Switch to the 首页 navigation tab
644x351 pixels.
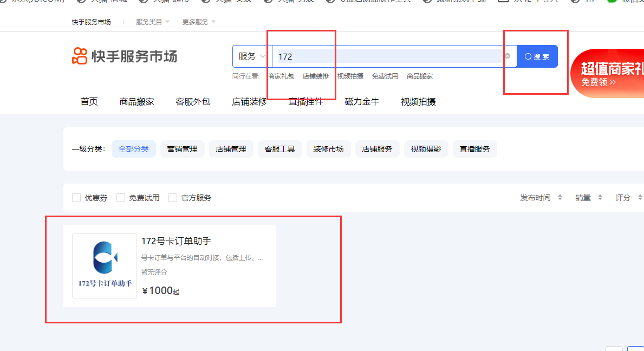[89, 101]
